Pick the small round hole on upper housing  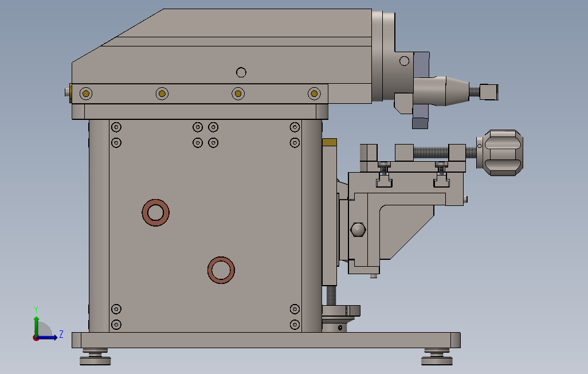(x=241, y=72)
